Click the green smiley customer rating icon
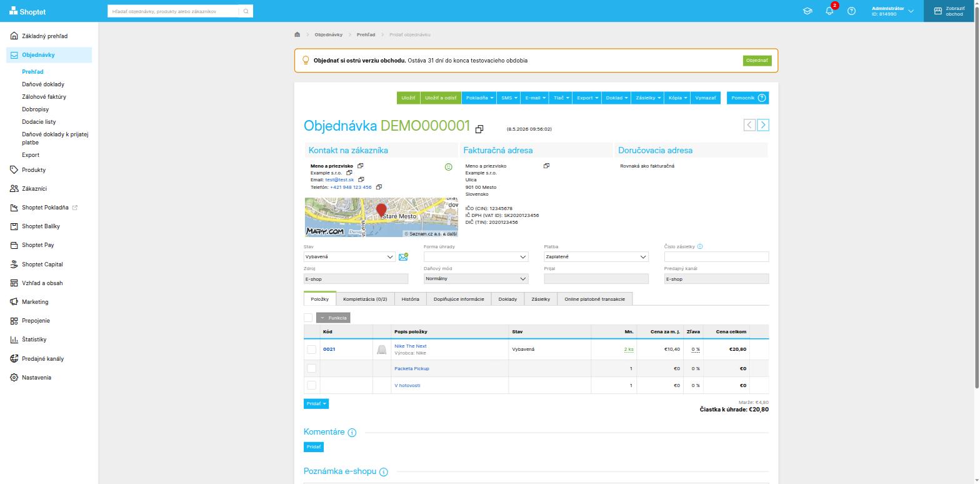Screen dimensions: 980x484 point(448,167)
